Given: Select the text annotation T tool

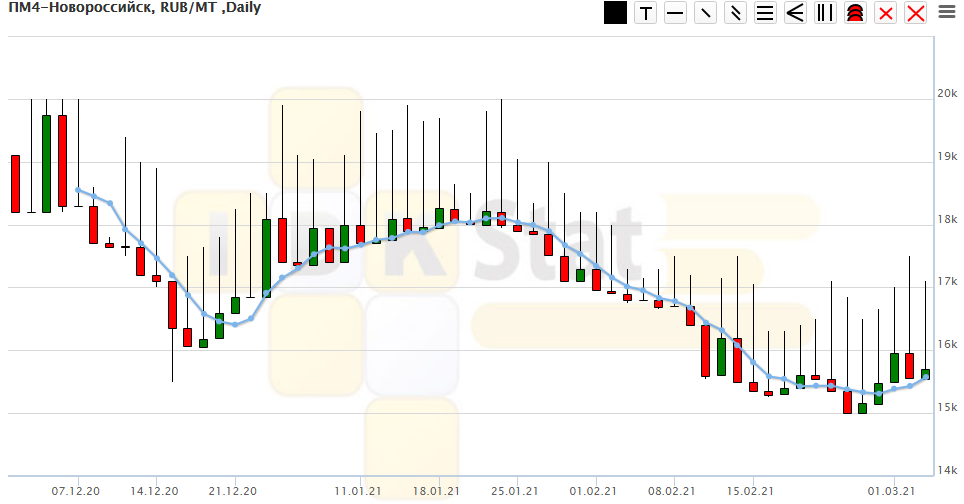Looking at the screenshot, I should point(646,13).
